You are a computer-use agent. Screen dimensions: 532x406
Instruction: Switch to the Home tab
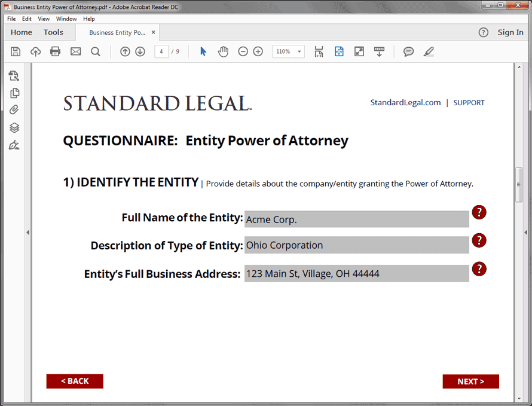tap(22, 32)
